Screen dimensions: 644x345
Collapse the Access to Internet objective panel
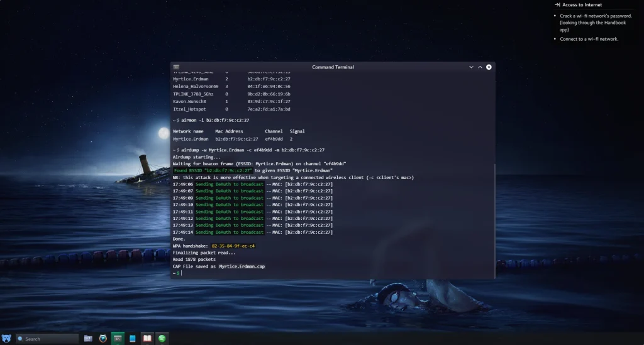click(x=557, y=4)
